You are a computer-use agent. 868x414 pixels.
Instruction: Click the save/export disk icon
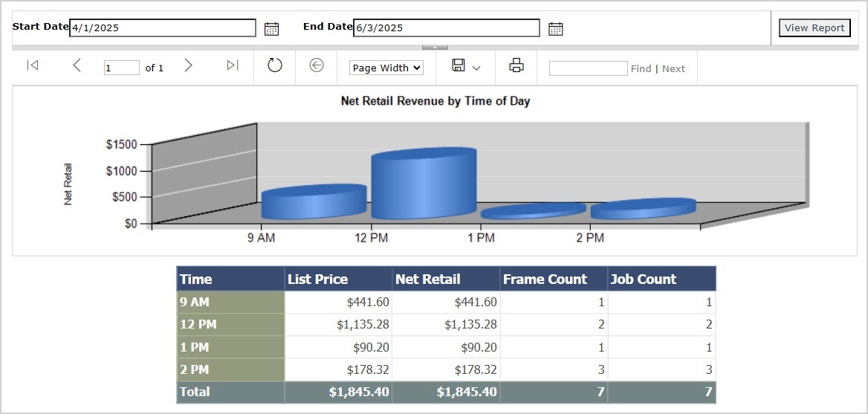point(459,65)
